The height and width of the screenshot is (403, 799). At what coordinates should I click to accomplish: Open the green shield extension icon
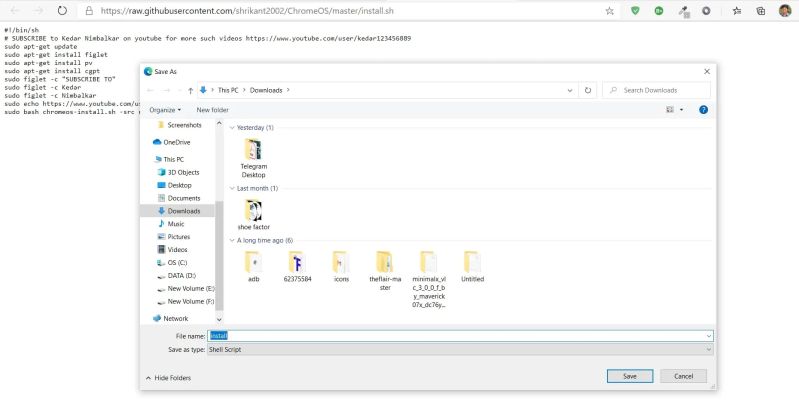(x=635, y=11)
